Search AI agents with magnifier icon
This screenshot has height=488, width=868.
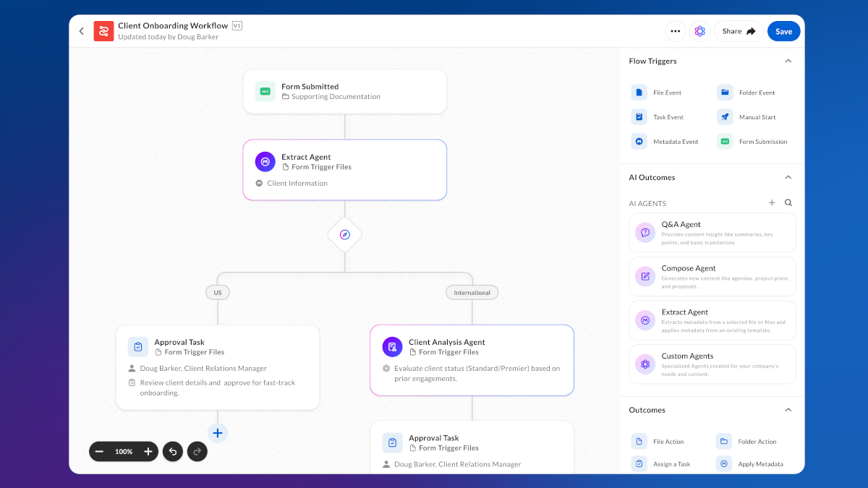[788, 203]
